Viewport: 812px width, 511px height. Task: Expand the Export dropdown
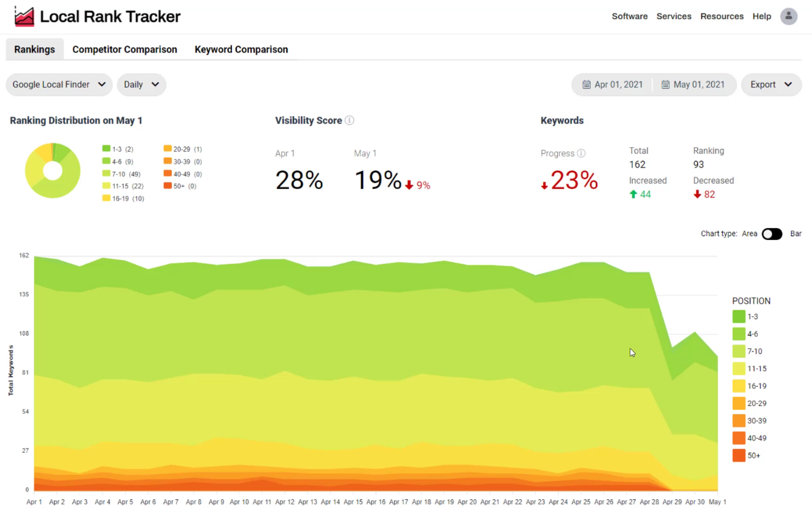tap(771, 85)
